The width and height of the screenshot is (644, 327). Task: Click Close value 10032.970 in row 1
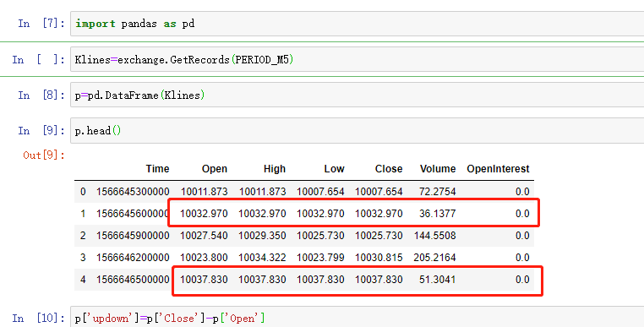[x=379, y=214]
